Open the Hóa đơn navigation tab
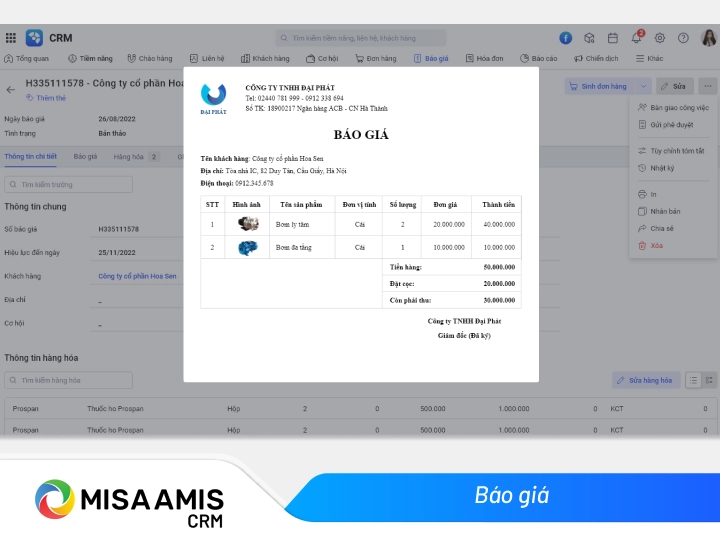The width and height of the screenshot is (720, 540). click(x=485, y=59)
